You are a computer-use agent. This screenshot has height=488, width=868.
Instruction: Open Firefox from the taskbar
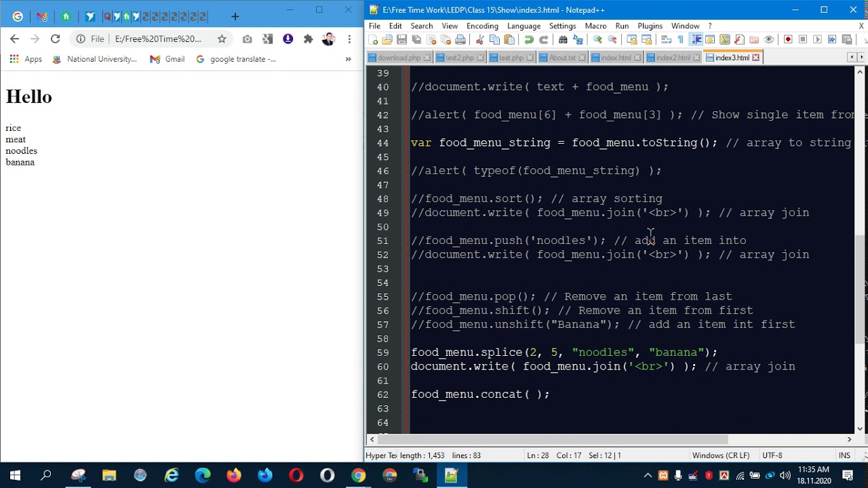(234, 476)
